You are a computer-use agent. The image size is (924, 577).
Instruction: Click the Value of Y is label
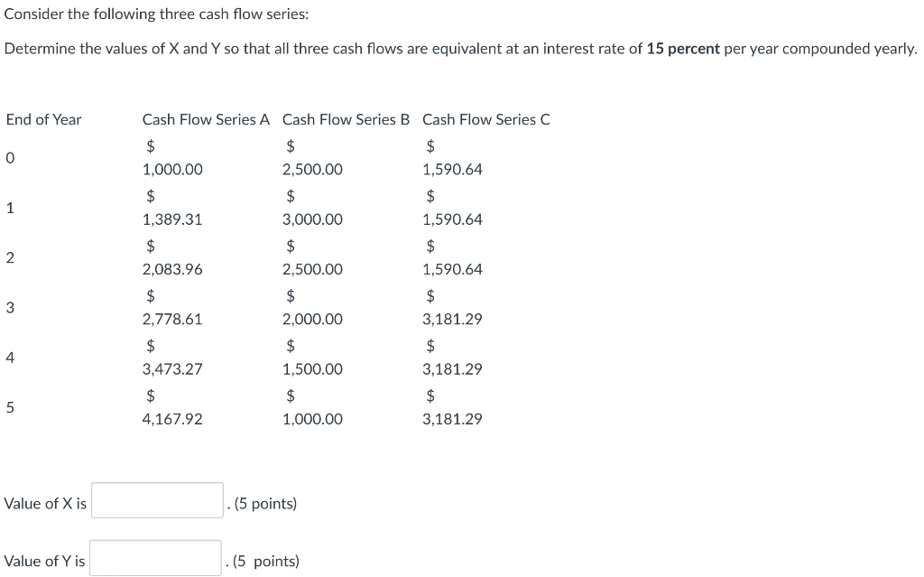point(43,561)
